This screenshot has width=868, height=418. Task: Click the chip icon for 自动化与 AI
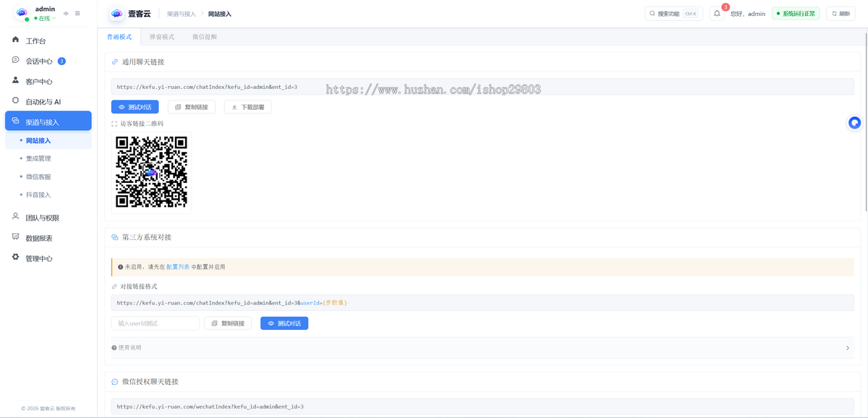(x=15, y=101)
